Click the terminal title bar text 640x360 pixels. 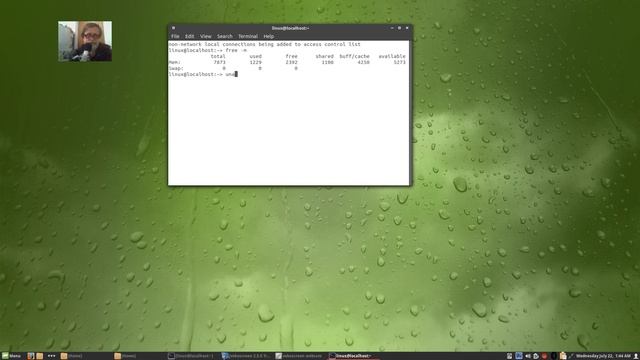click(290, 28)
